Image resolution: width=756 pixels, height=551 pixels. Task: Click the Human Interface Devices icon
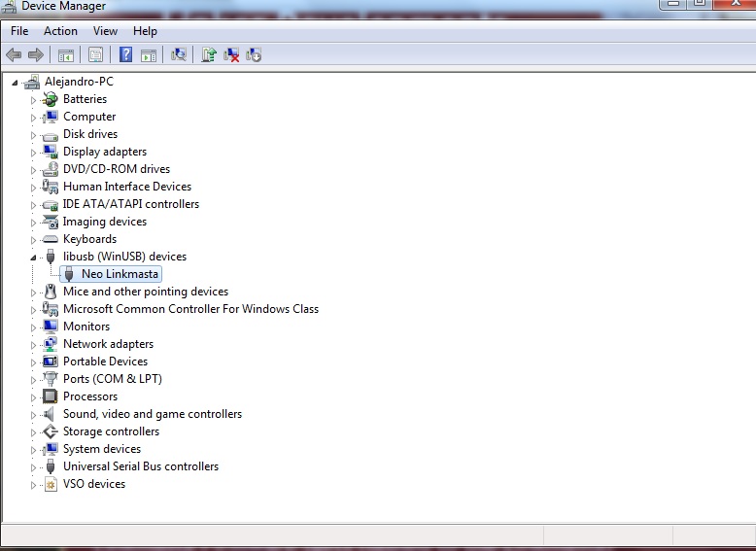pyautogui.click(x=51, y=187)
